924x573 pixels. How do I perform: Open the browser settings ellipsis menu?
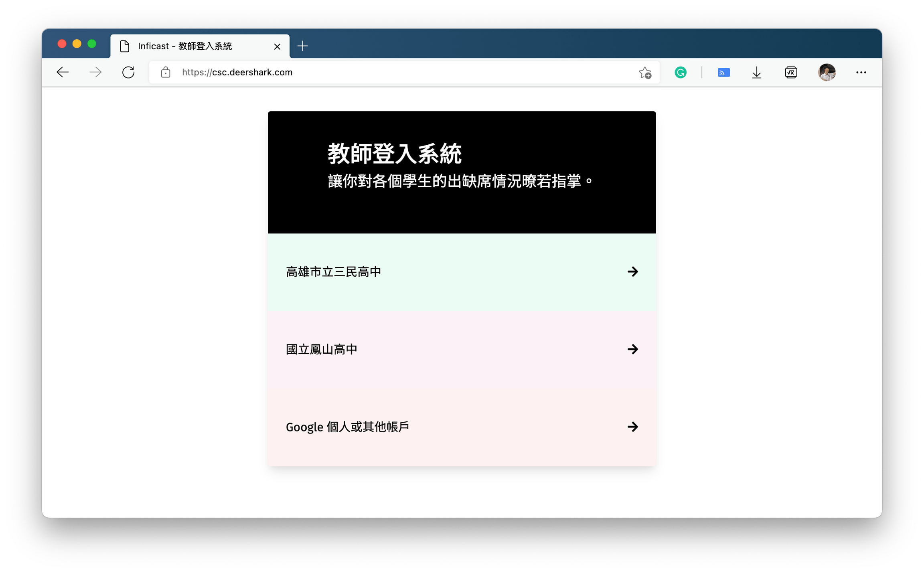[x=861, y=73]
